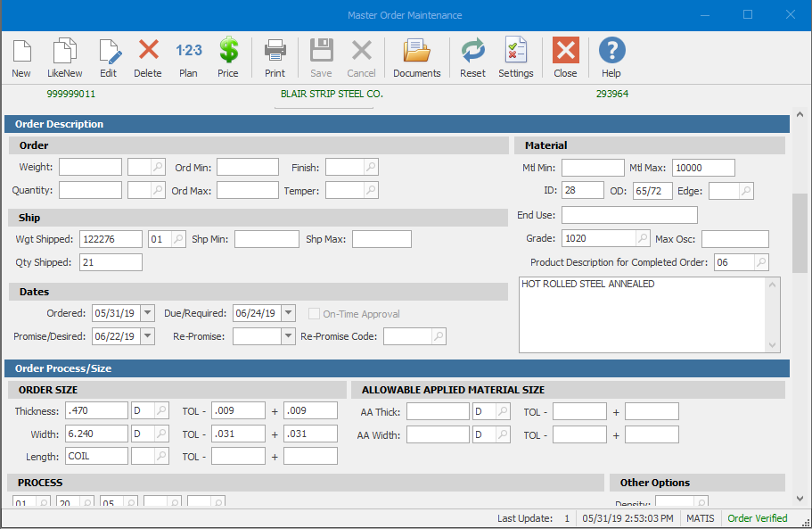Select the Edit pencil icon
The image size is (812, 529).
[109, 58]
